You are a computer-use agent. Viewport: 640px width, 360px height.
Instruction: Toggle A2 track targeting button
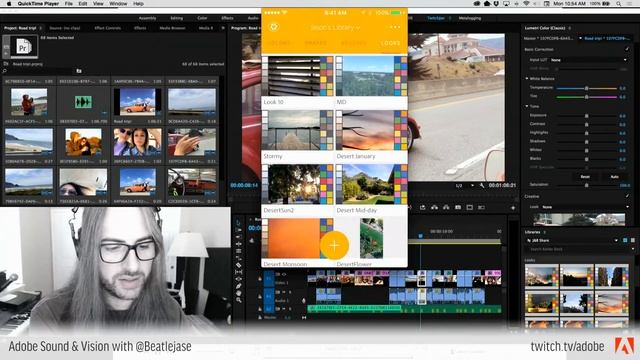point(269,309)
